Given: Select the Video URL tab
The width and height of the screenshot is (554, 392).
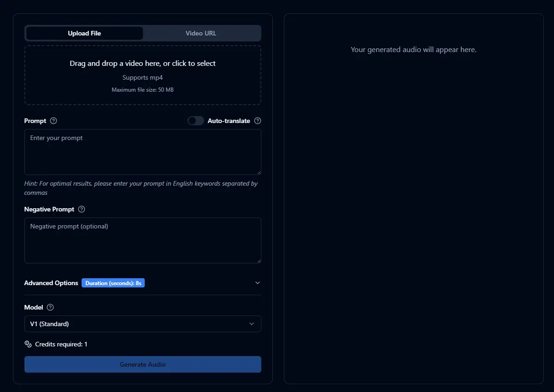Looking at the screenshot, I should (x=201, y=33).
